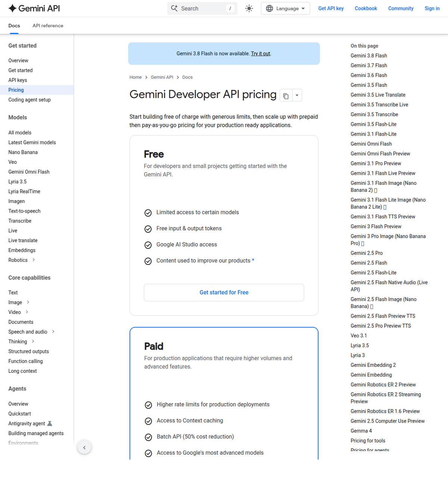Jump to Gemini 3.5 Live Translate section
448x490 pixels.
[378, 95]
